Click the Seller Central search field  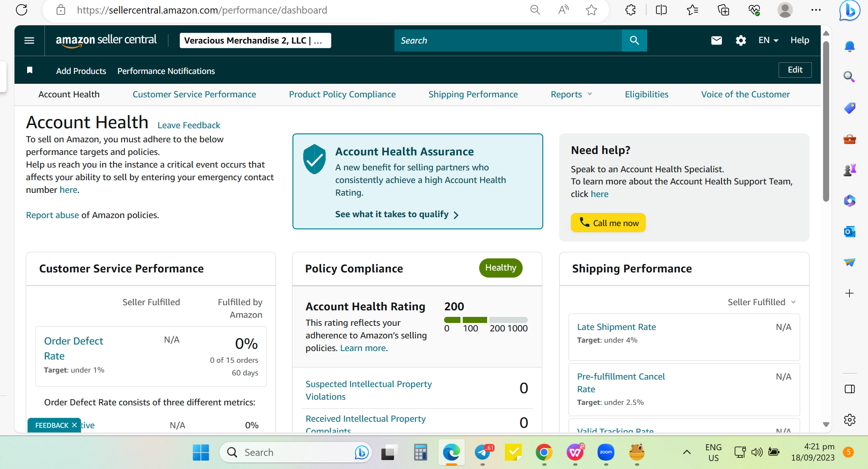(x=508, y=40)
